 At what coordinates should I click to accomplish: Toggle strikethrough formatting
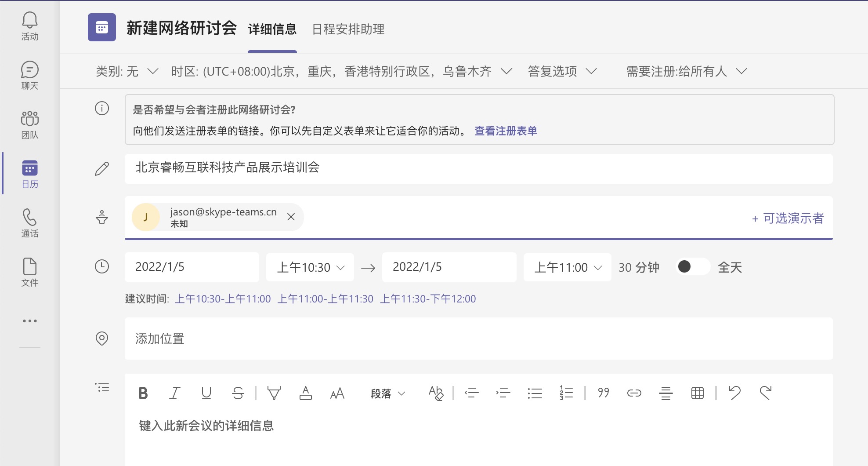[238, 393]
